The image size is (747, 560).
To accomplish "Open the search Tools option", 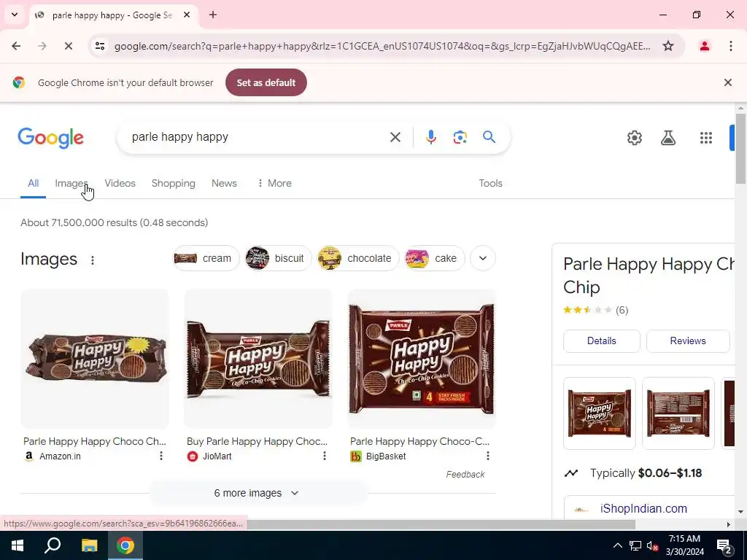I will tap(490, 183).
